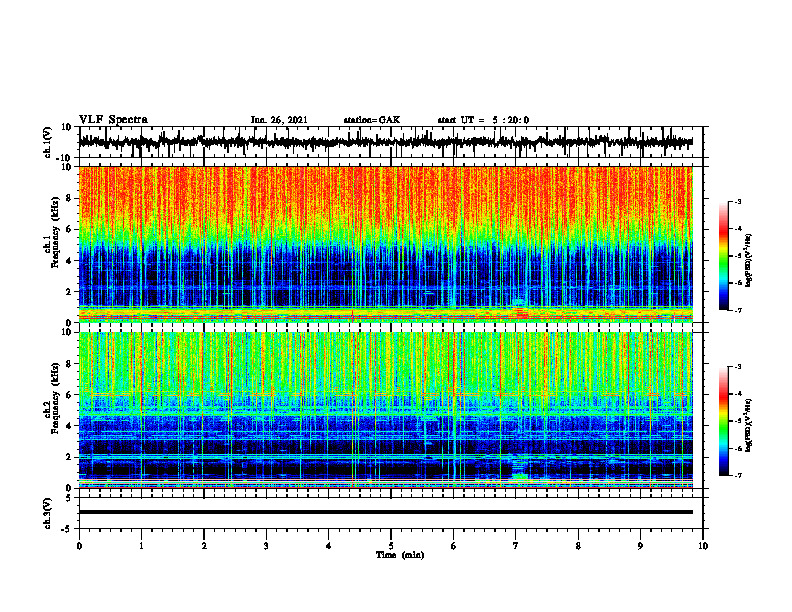Select the date text "Jan. 26, 2021"

[x=279, y=120]
